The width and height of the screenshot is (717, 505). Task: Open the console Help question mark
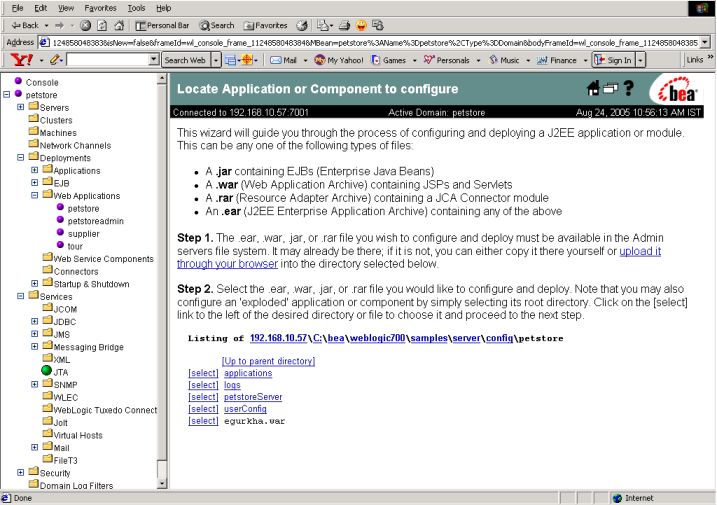click(629, 88)
